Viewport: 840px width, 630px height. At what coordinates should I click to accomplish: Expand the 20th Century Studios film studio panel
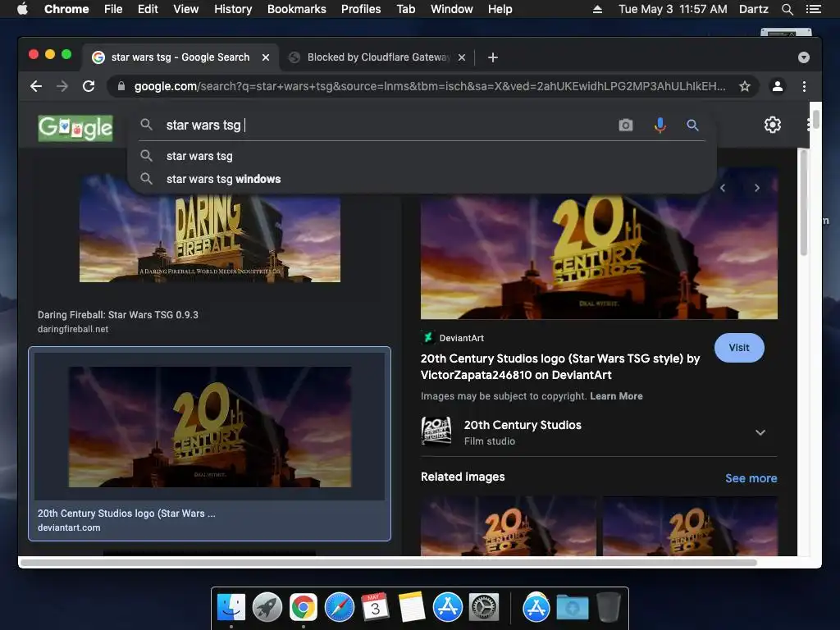[x=760, y=432]
